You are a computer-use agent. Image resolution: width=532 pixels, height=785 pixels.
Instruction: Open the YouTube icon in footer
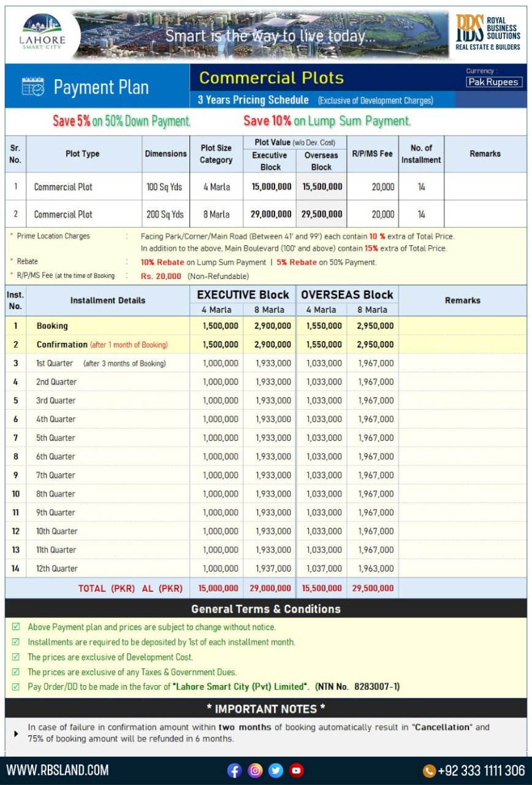[297, 770]
